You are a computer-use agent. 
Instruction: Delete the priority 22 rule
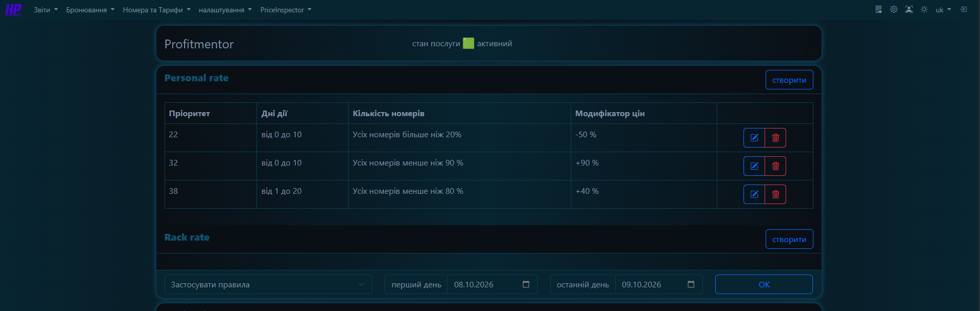click(775, 138)
